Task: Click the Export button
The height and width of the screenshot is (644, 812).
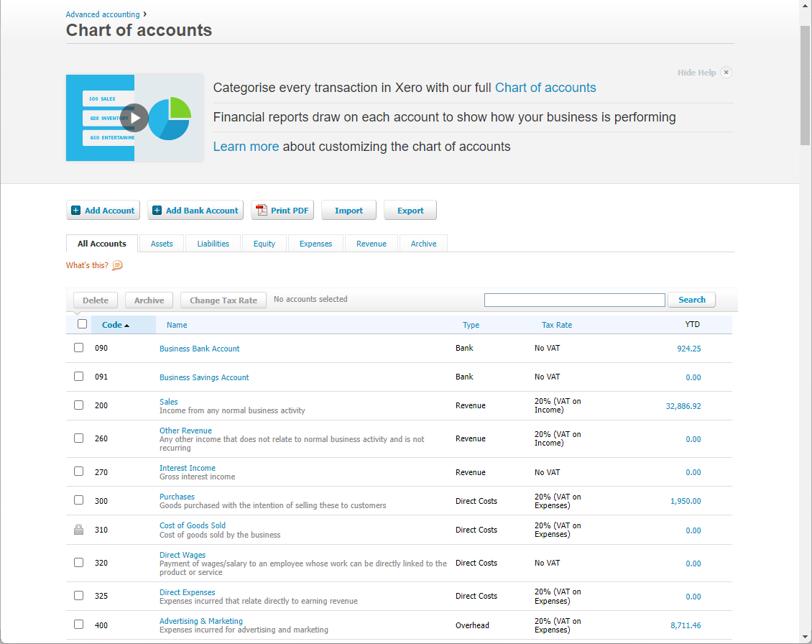Action: 410,210
